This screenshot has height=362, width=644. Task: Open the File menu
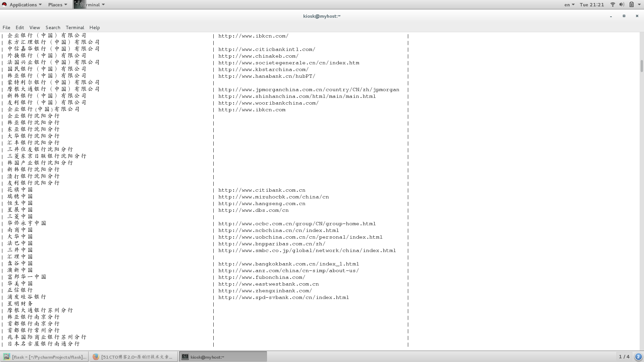(6, 27)
